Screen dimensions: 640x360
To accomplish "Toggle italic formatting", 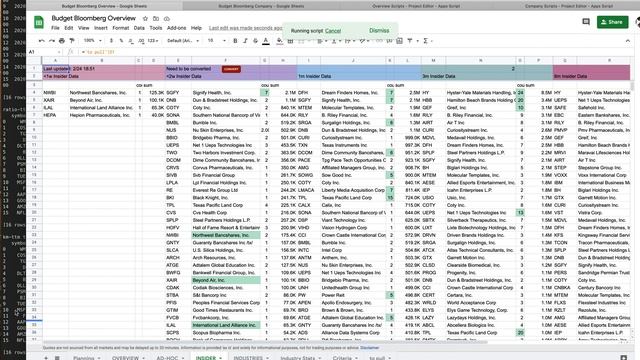I will [245, 41].
